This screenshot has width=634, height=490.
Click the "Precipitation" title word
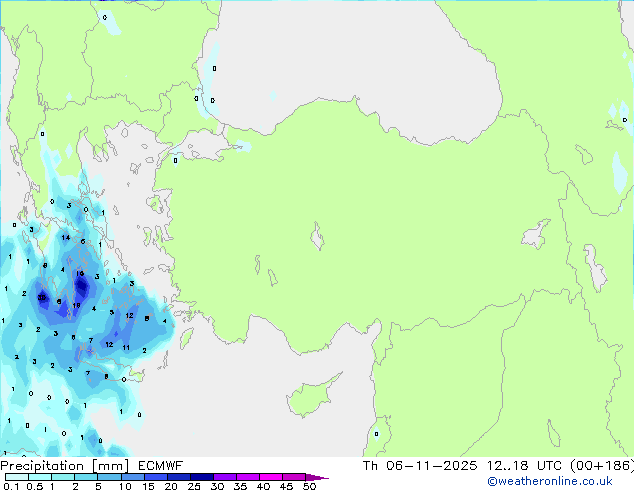point(42,466)
